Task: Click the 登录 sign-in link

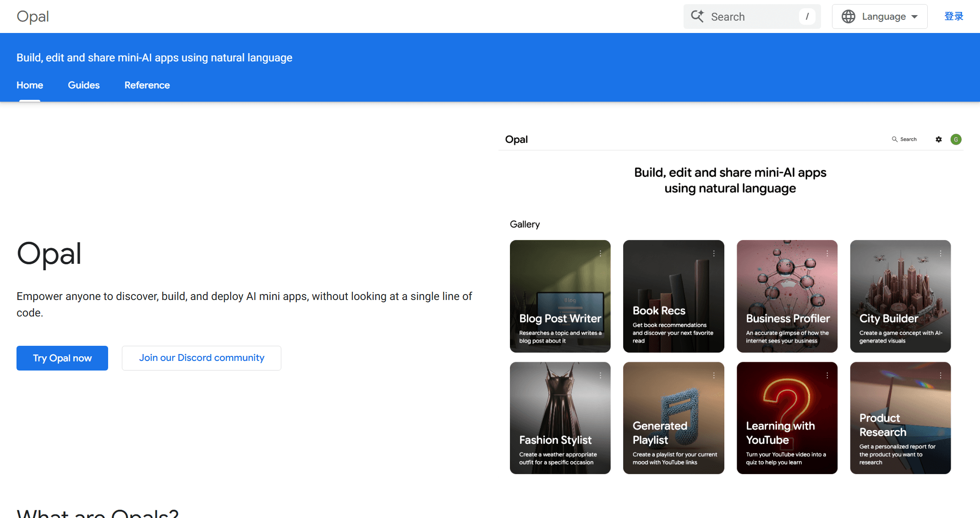Action: 953,16
